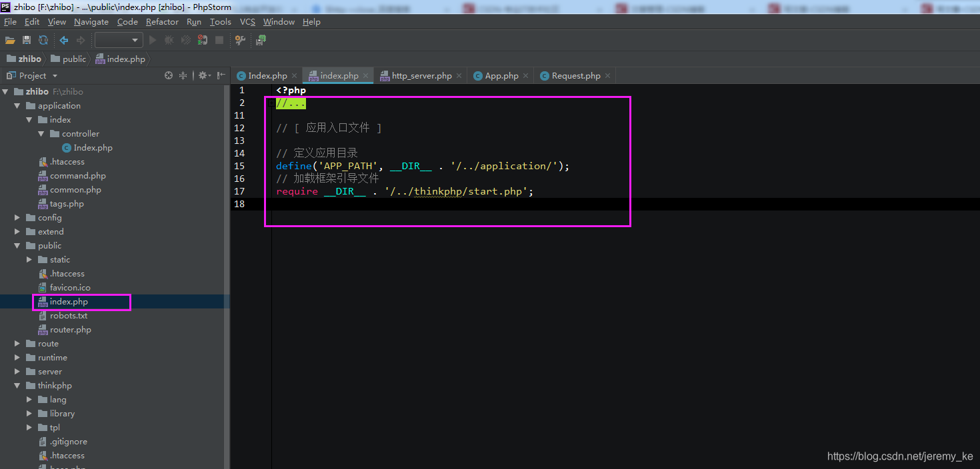Open the Project panel gear settings
The height and width of the screenshot is (469, 980).
pos(205,76)
